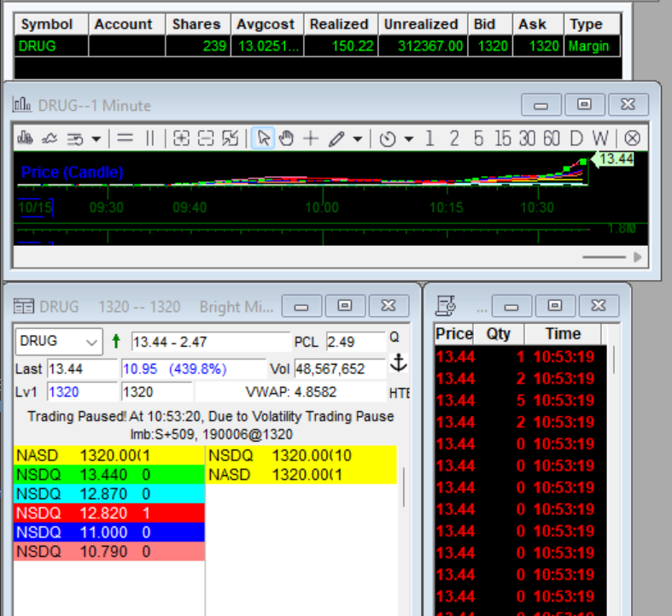Select the pencil drawing tool
Image resolution: width=672 pixels, height=616 pixels.
coord(337,139)
